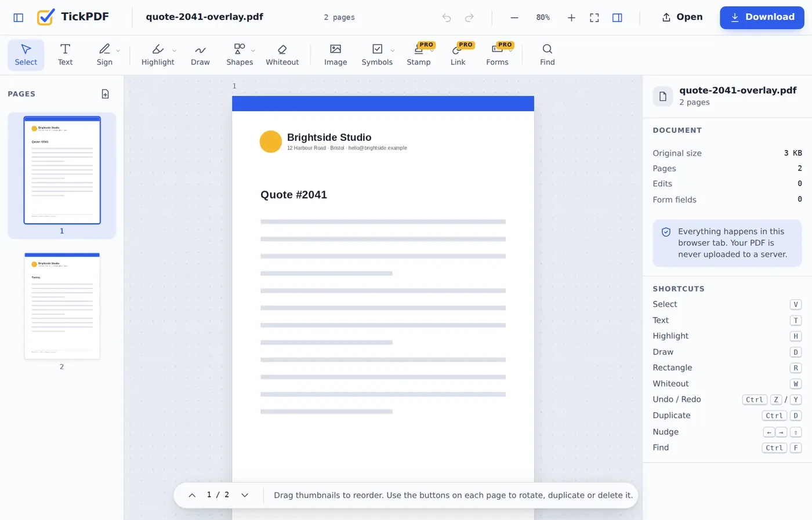Screen dimensions: 812x520
Task: Click the PAGES panel header label
Action: pos(21,94)
